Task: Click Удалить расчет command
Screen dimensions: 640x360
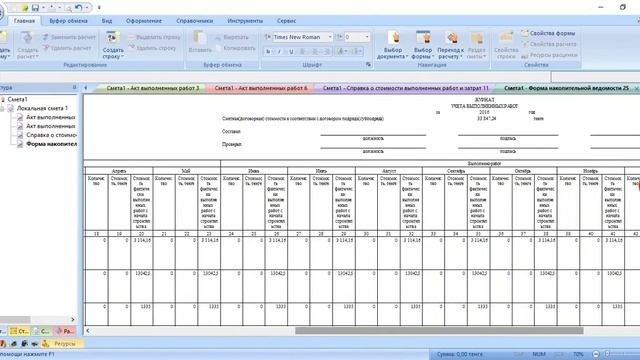Action: [67, 48]
